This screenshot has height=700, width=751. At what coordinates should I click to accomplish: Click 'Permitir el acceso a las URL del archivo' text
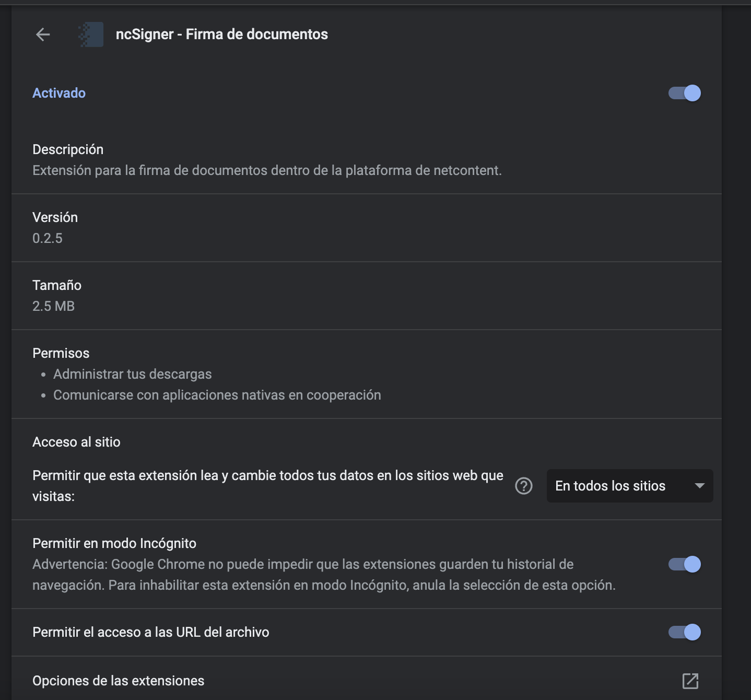pyautogui.click(x=151, y=632)
